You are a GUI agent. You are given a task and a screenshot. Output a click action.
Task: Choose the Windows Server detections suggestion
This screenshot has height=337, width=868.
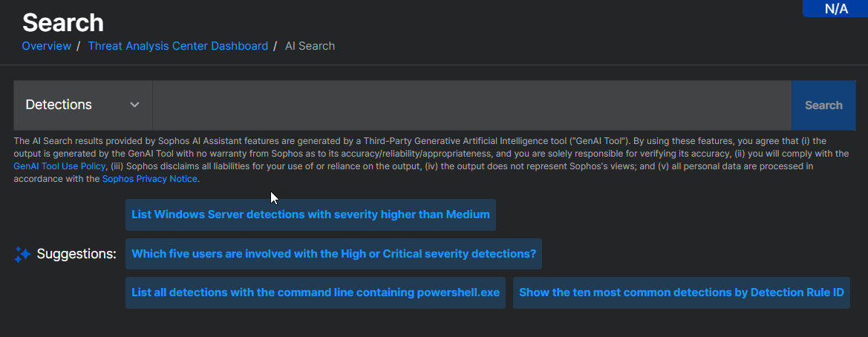310,215
